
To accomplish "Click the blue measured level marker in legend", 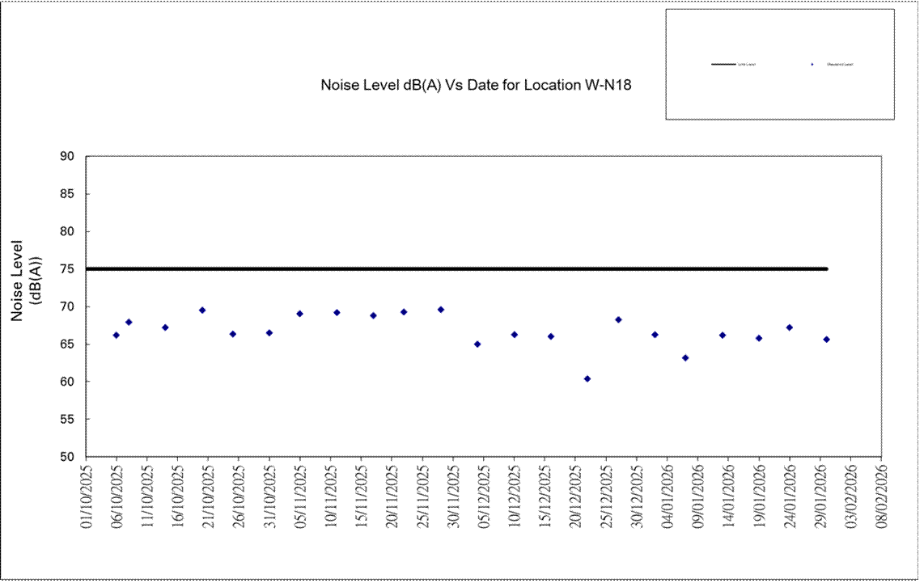I will coord(812,65).
